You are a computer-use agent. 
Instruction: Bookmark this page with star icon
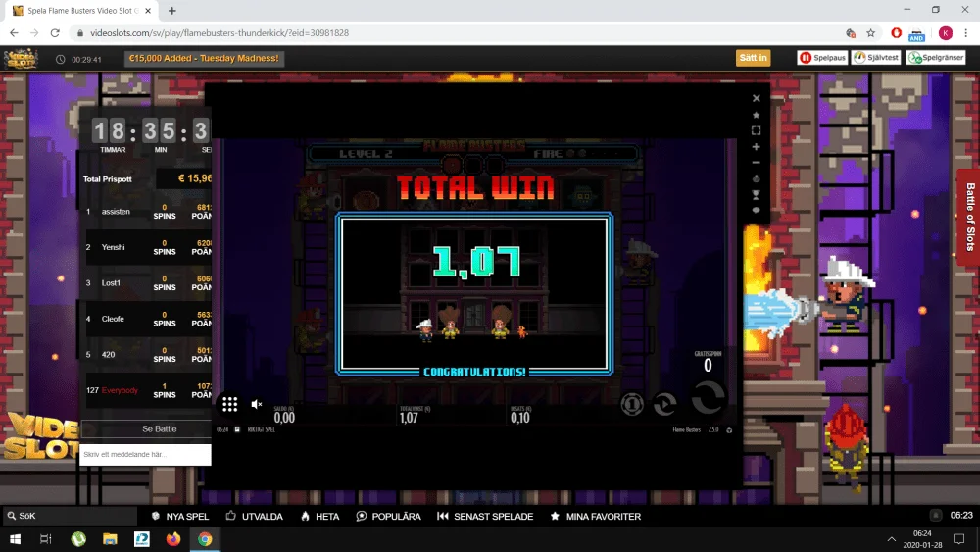[870, 33]
